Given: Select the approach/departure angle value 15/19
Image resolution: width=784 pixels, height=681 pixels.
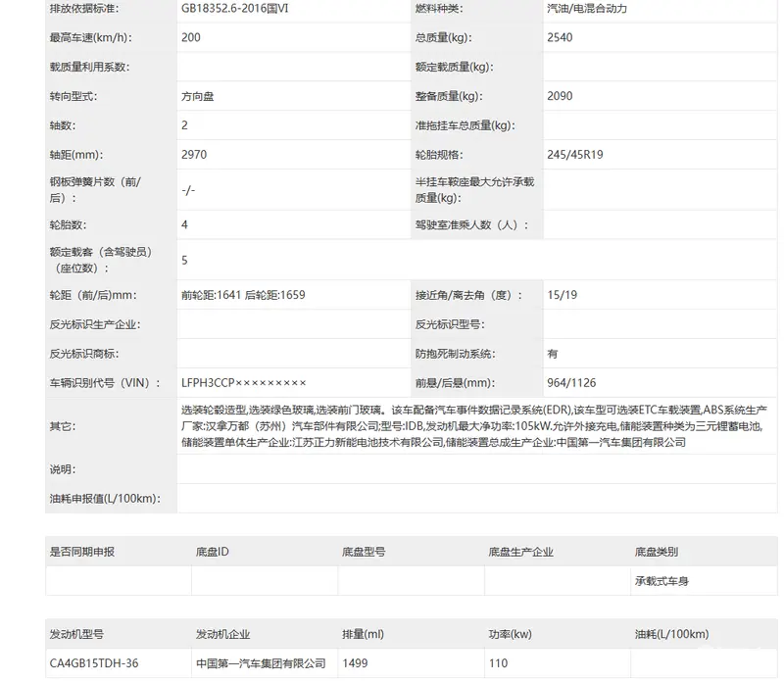Looking at the screenshot, I should [562, 295].
